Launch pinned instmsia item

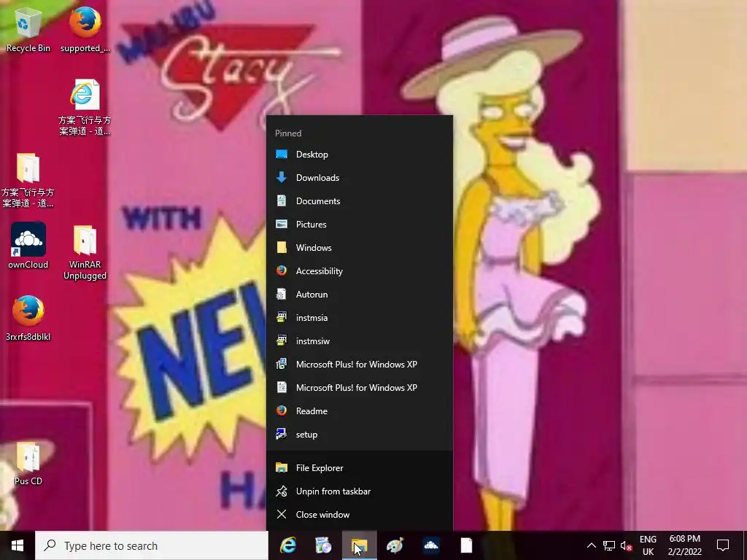[359, 318]
